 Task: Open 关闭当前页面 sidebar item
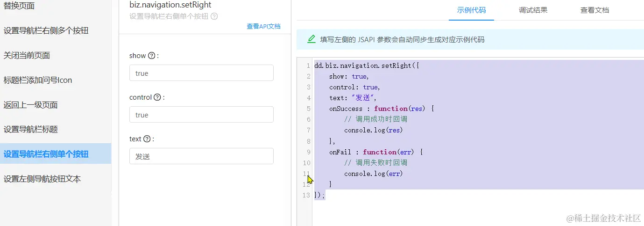tap(27, 56)
